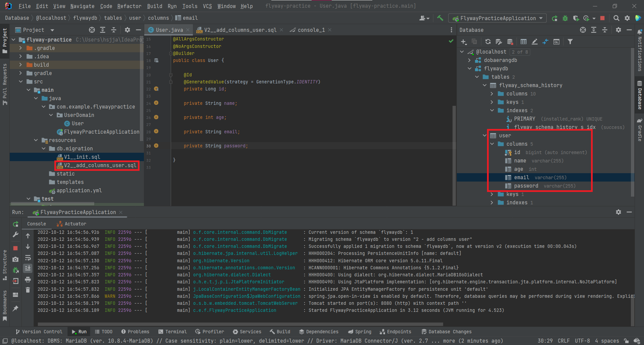Select the password column in user table
Image resolution: width=644 pixels, height=345 pixels.
pos(526,186)
